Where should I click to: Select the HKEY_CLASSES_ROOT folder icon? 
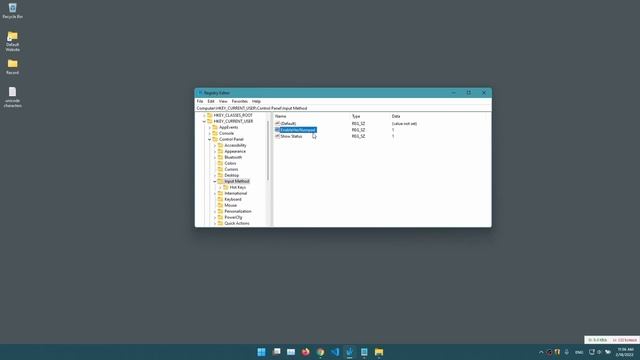pos(210,116)
